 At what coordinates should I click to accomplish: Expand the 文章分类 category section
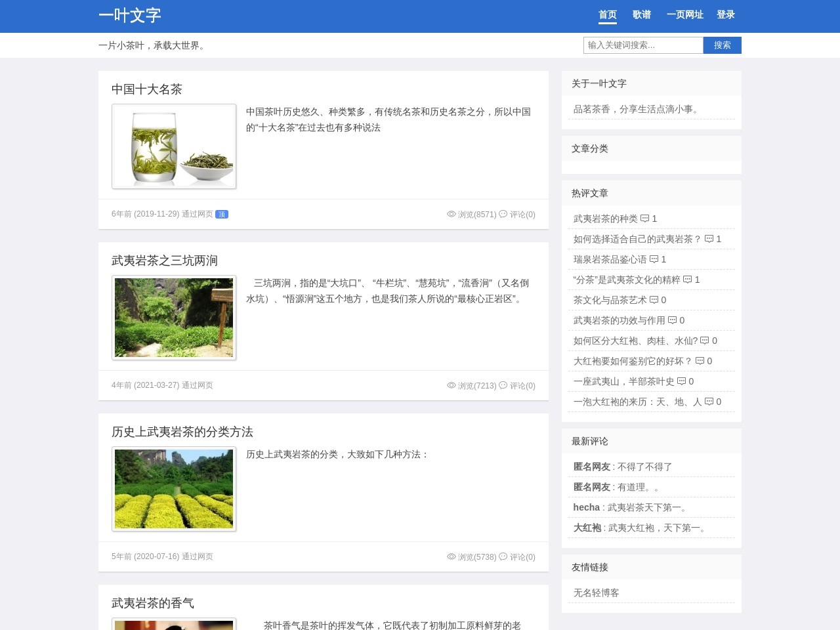pyautogui.click(x=589, y=149)
